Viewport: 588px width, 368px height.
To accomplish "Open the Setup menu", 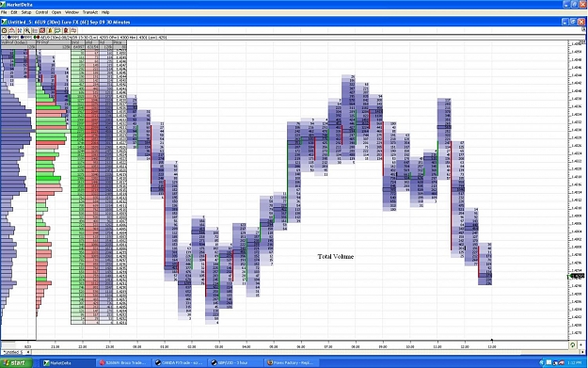I will [x=26, y=12].
